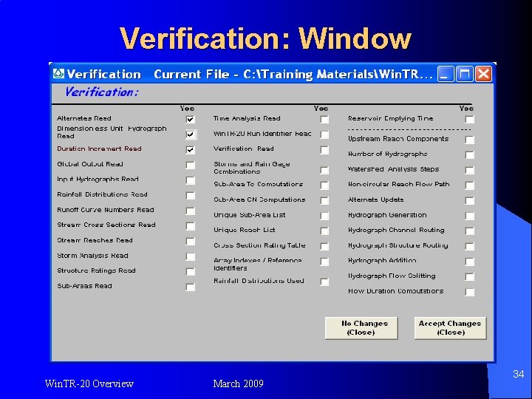Screen dimensions: 532x399
Task: Uncheck the Alternates Read checkbox
Action: tap(191, 119)
